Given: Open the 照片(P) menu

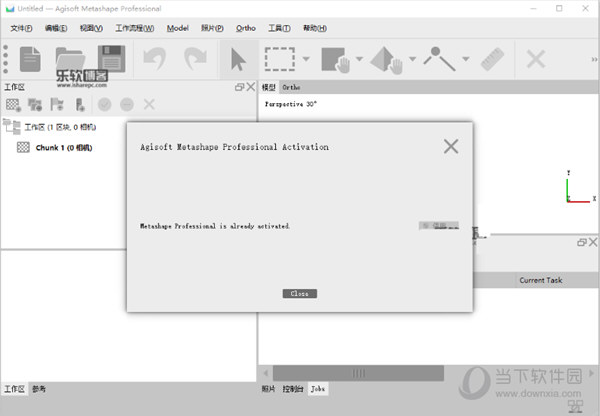Looking at the screenshot, I should pos(212,28).
